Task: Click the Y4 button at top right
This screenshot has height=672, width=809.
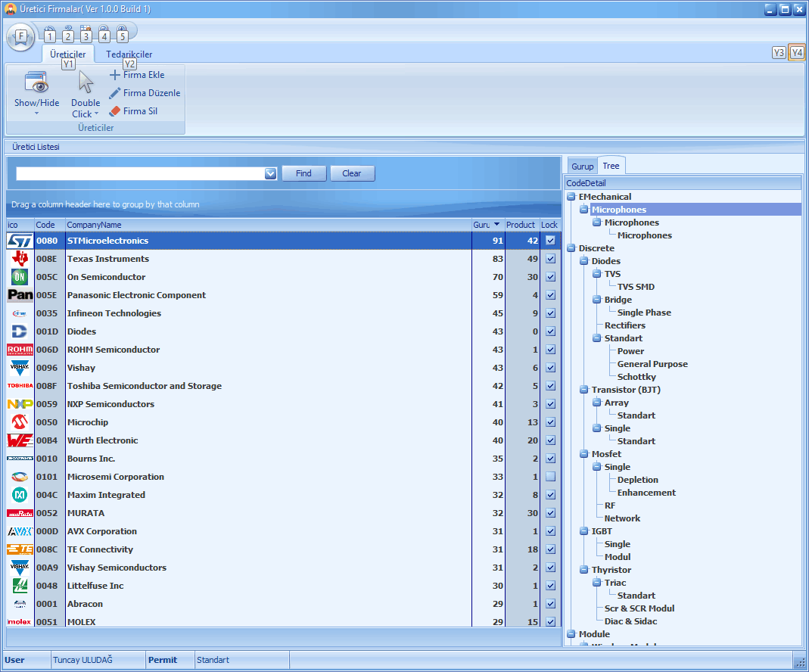Action: (x=797, y=53)
